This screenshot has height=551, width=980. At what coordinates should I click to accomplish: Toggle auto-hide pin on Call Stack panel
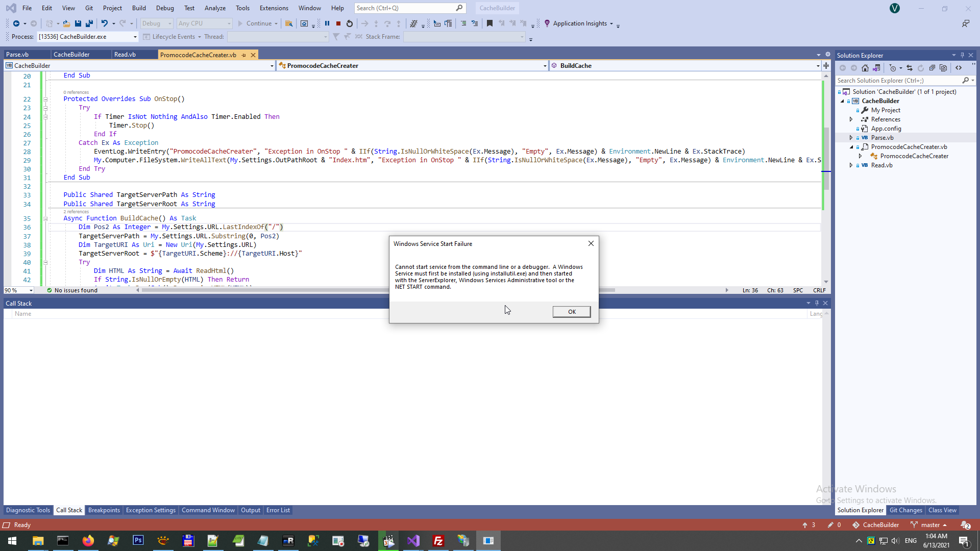(x=817, y=303)
